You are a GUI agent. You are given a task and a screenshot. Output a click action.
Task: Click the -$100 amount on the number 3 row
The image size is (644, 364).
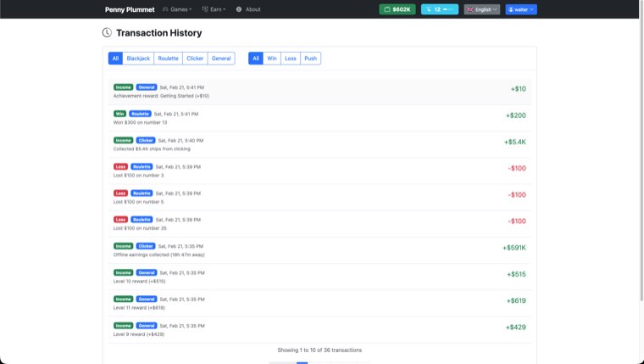tap(517, 168)
